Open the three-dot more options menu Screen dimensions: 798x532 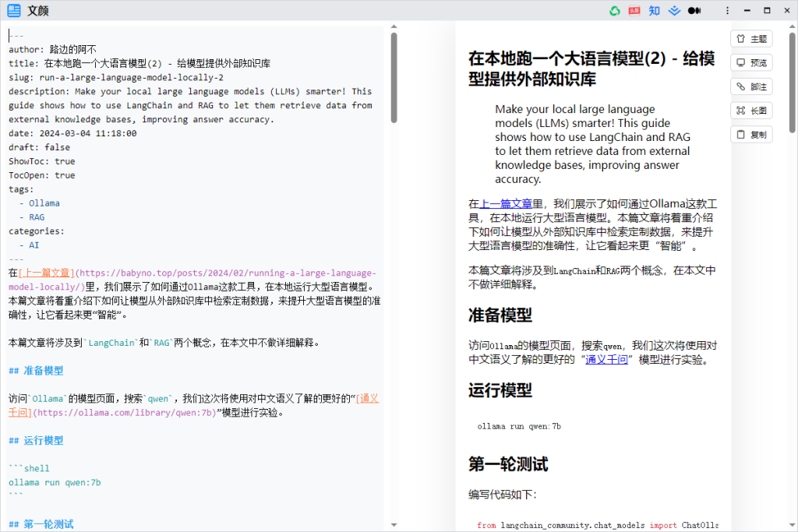coord(727,11)
